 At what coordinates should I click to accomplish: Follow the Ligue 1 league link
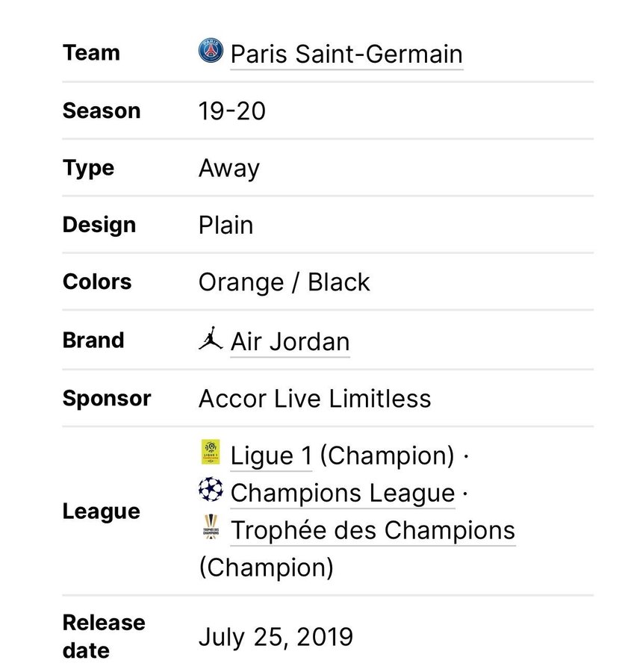pos(271,455)
